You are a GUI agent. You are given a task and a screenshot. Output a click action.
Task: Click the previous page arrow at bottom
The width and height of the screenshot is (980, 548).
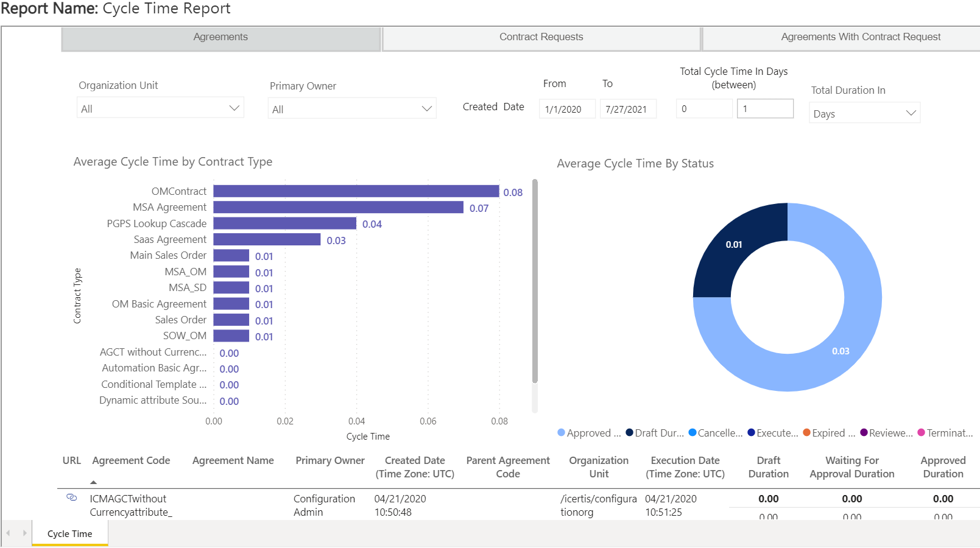(9, 533)
